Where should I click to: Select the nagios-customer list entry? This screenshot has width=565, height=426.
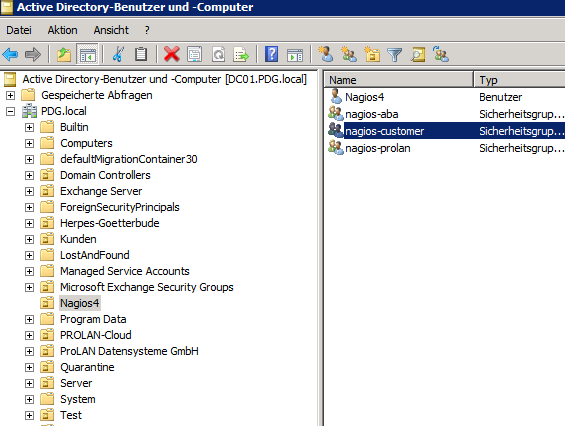(x=384, y=131)
